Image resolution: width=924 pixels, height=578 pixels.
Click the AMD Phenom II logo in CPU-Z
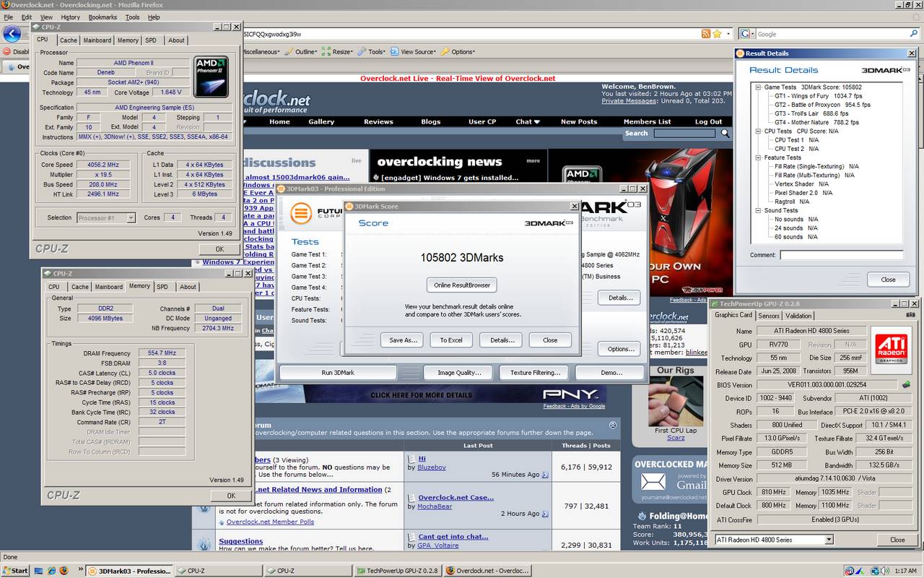(212, 77)
